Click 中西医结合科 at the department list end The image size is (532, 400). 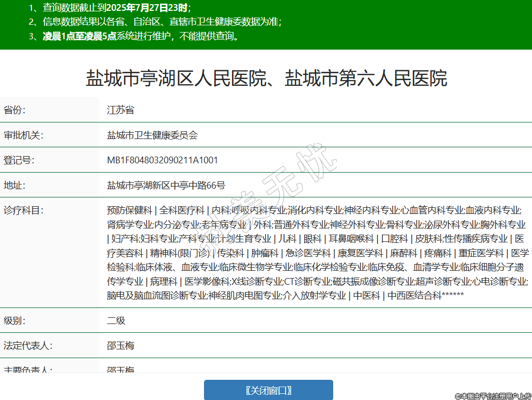click(x=415, y=296)
